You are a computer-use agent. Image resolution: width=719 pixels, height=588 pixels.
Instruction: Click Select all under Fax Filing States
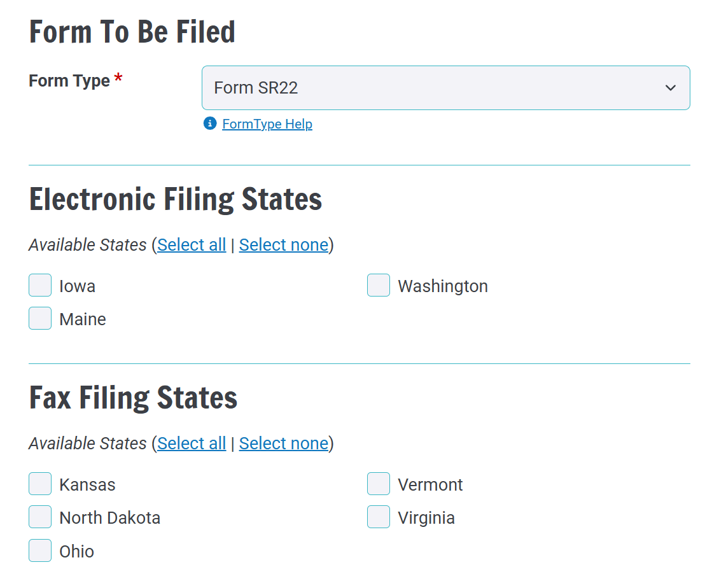pos(192,443)
